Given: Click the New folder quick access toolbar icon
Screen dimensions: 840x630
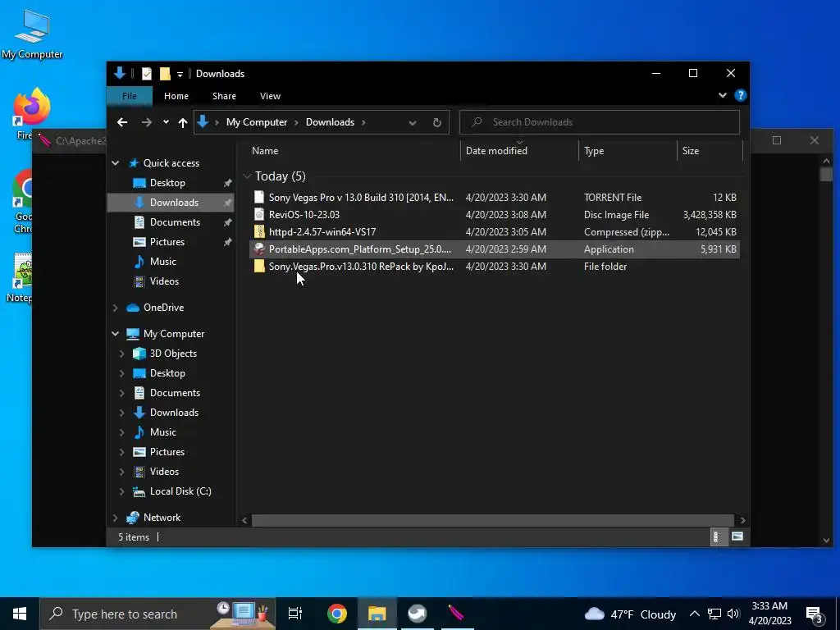Looking at the screenshot, I should (165, 73).
